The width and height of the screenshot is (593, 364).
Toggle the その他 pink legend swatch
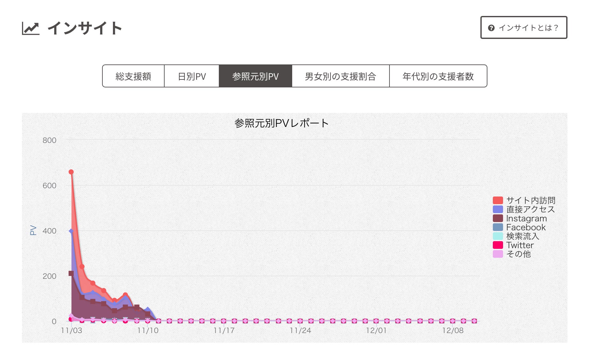[x=498, y=254]
